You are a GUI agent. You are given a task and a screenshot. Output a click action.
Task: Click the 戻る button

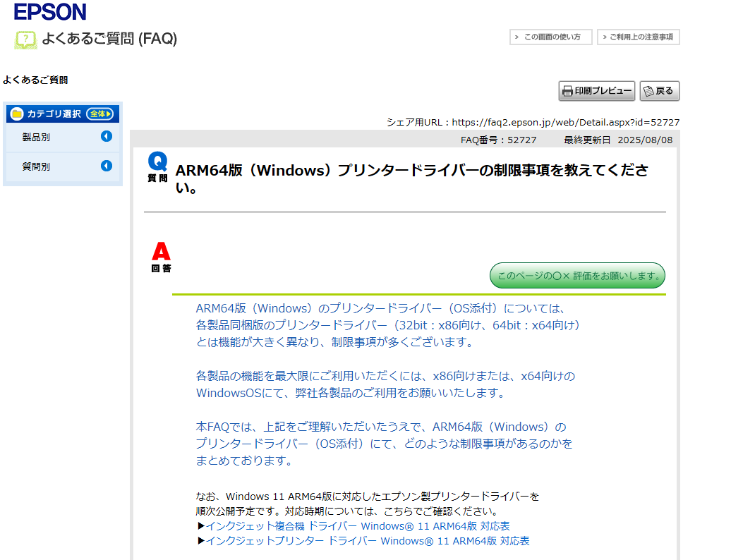[659, 91]
